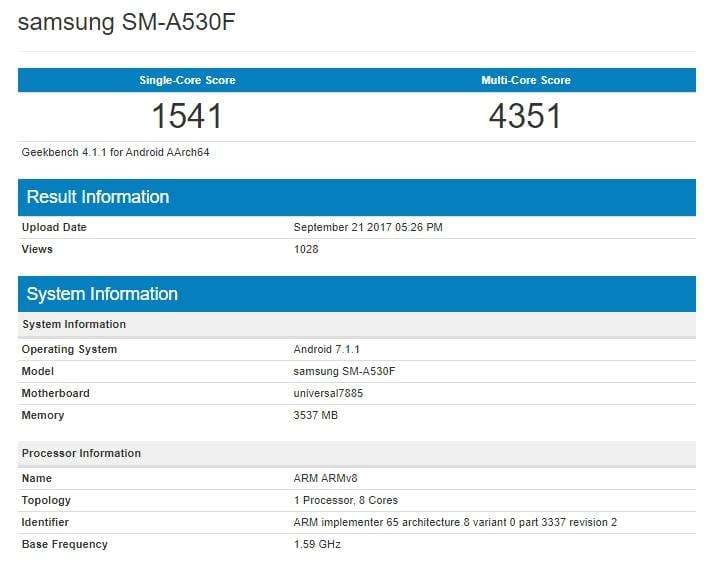Select the single-core score value 1541
The image size is (714, 570).
coord(187,116)
